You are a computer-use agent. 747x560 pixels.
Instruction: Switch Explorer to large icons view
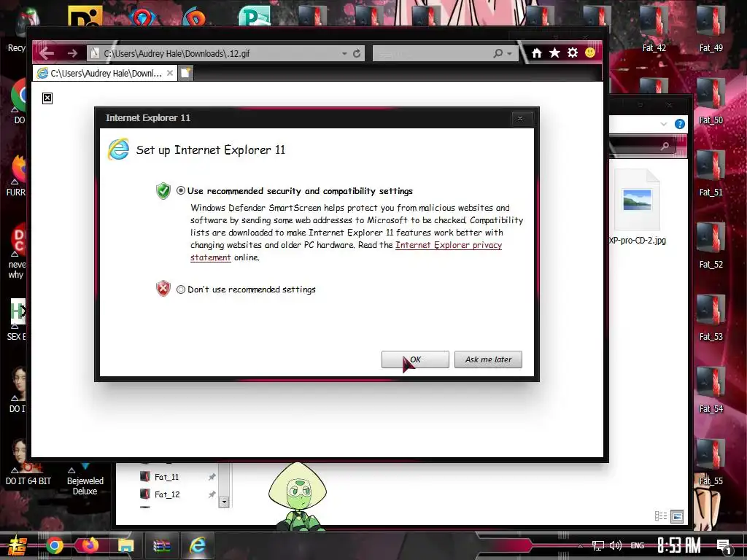coord(677,516)
